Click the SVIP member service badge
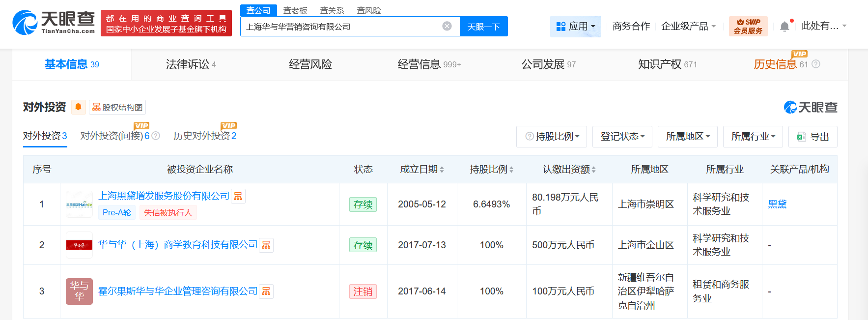 tap(748, 26)
